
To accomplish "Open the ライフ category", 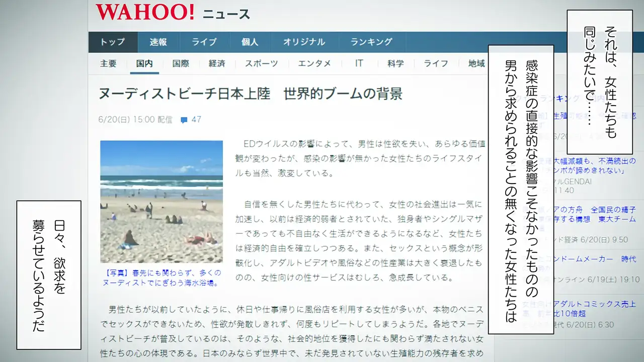I will [436, 63].
